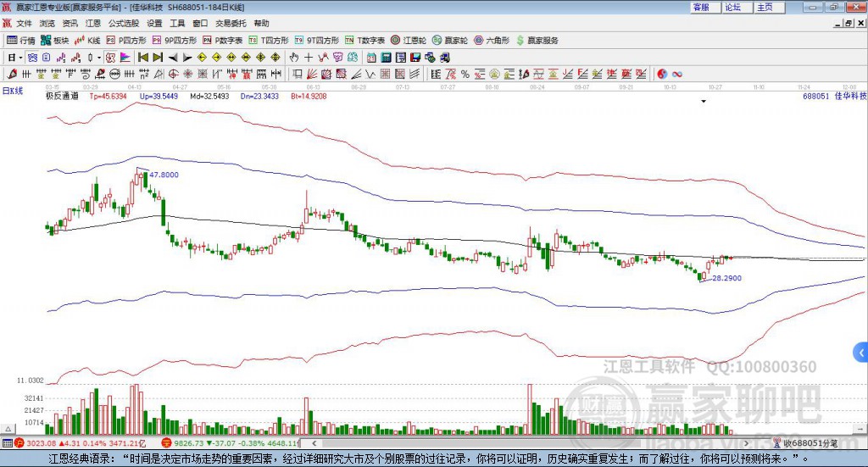The image size is (868, 467).
Task: Toggle the red 权 adjustment icon
Action: 111,58
